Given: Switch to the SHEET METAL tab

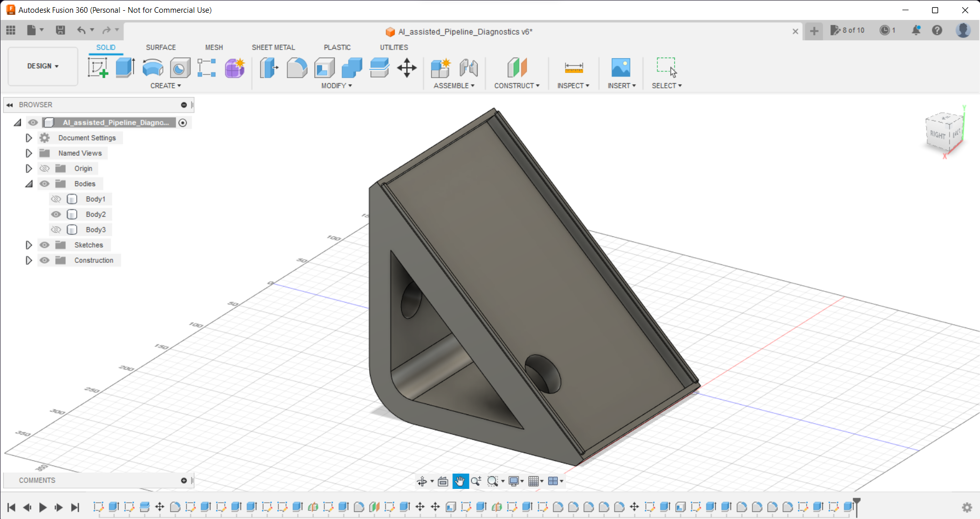Looking at the screenshot, I should (x=274, y=47).
